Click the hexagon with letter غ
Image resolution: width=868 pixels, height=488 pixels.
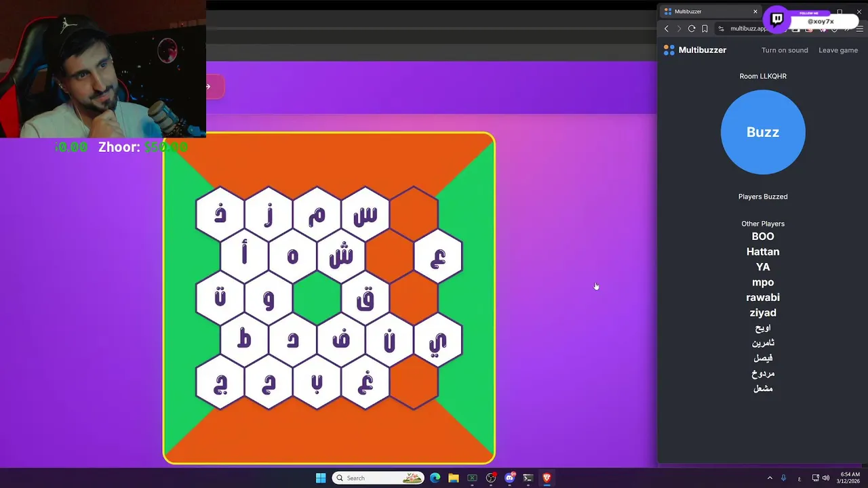tap(366, 382)
